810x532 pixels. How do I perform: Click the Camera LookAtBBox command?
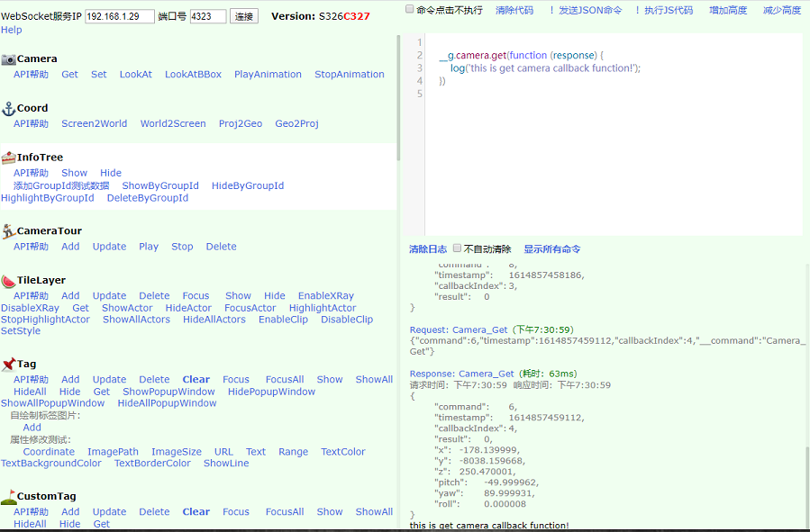[x=193, y=75]
